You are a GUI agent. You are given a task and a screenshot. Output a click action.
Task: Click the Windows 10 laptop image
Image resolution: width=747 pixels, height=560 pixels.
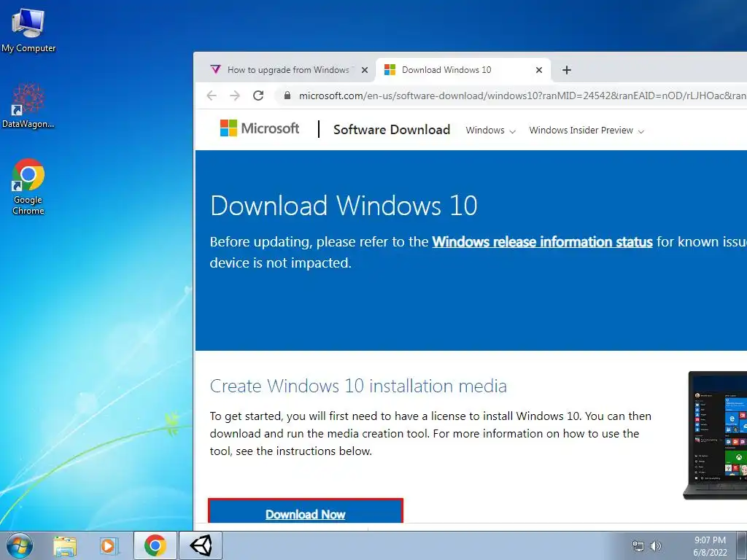715,435
